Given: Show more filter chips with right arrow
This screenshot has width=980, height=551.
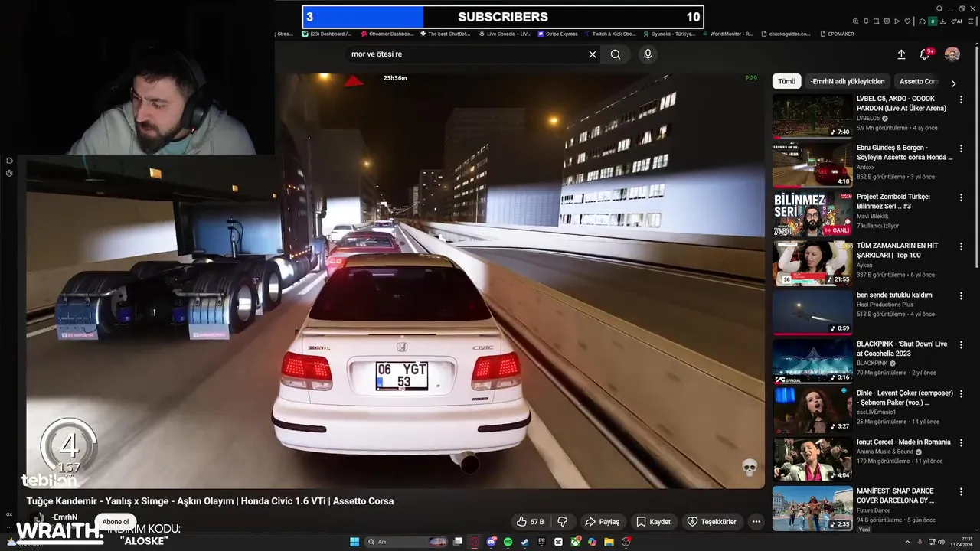Looking at the screenshot, I should [953, 83].
